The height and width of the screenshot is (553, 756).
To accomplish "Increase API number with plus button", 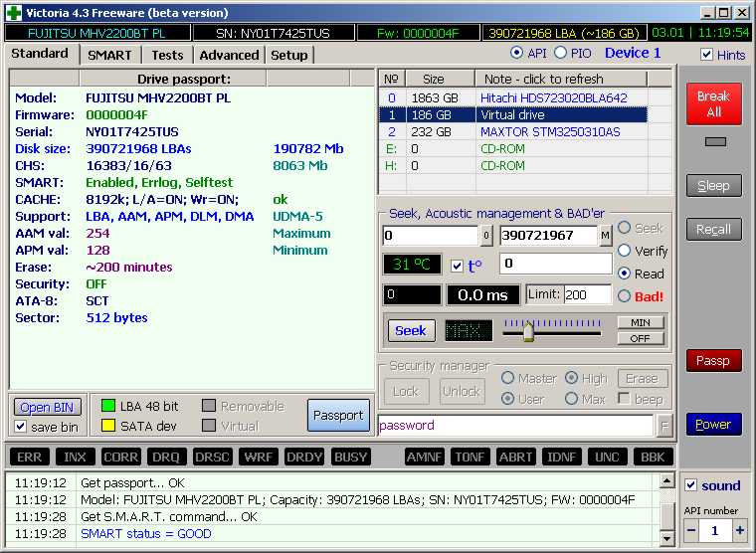I will 739,530.
